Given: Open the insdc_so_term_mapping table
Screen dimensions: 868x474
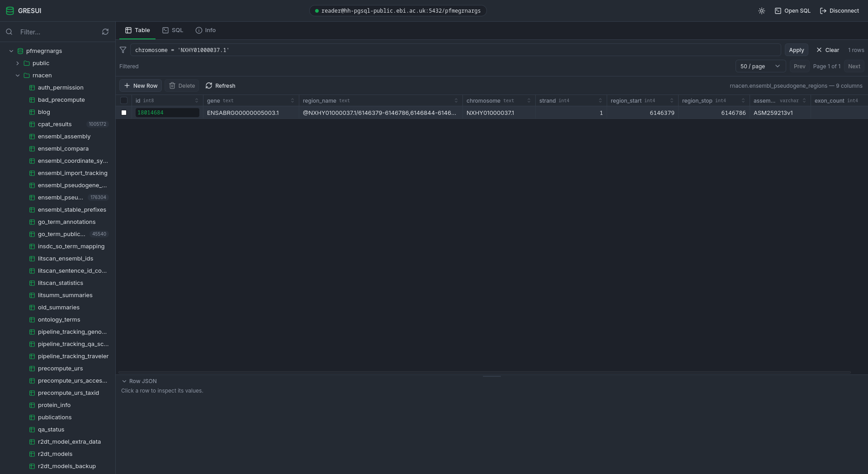Looking at the screenshot, I should pos(71,246).
